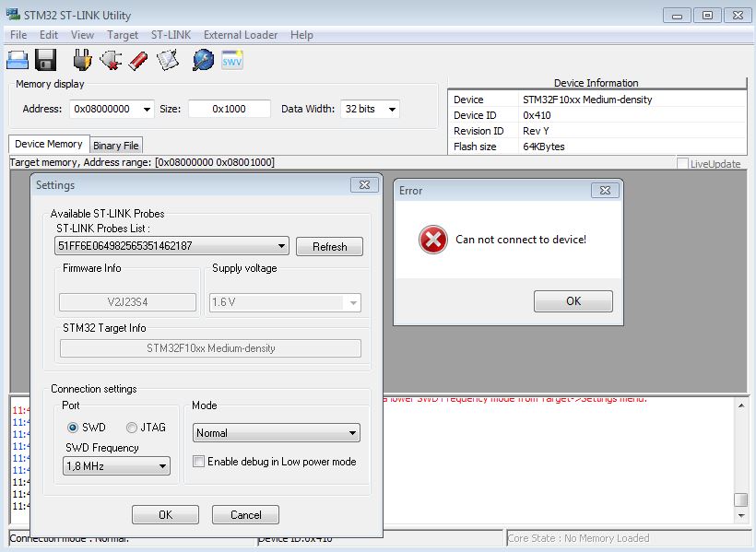Select the SWD port radio button

click(72, 428)
